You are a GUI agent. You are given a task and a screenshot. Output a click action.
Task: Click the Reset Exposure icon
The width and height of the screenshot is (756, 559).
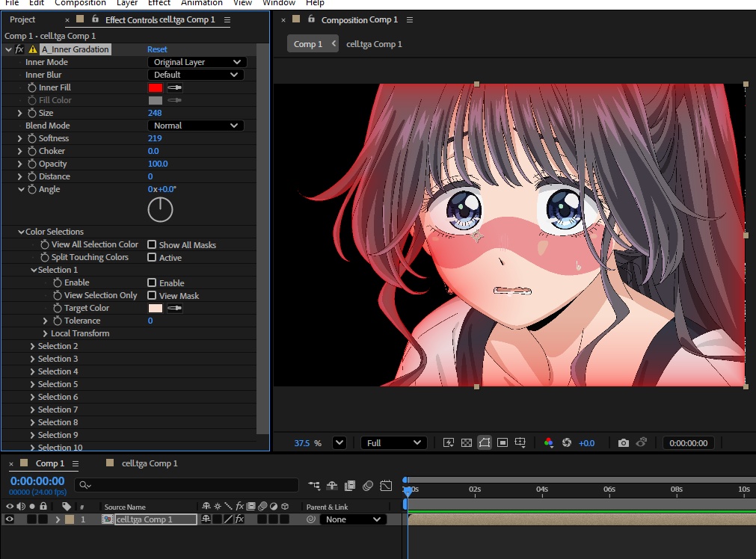point(567,443)
